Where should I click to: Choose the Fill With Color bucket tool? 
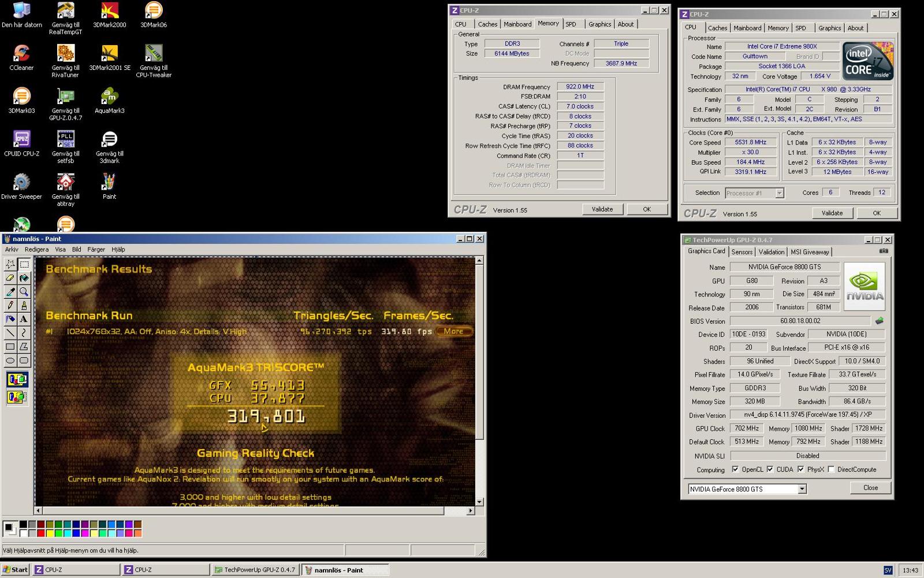coord(24,278)
